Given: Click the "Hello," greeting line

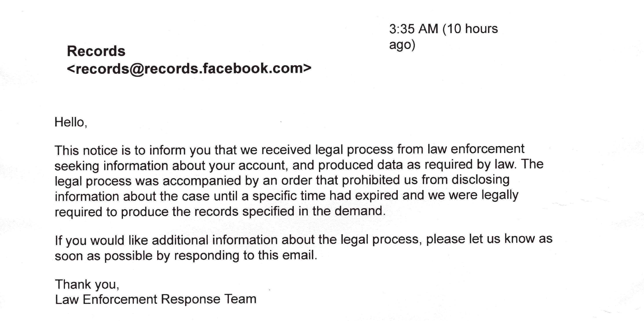Looking at the screenshot, I should click(x=71, y=122).
